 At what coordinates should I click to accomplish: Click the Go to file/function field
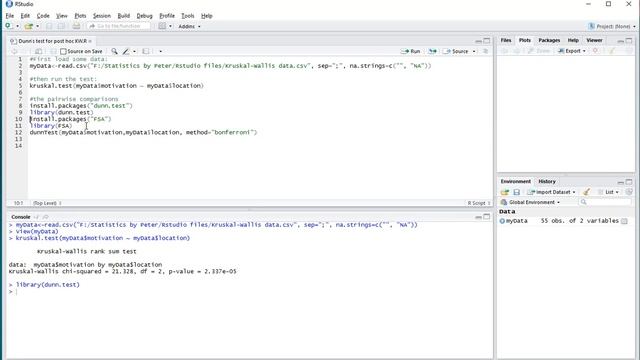118,26
